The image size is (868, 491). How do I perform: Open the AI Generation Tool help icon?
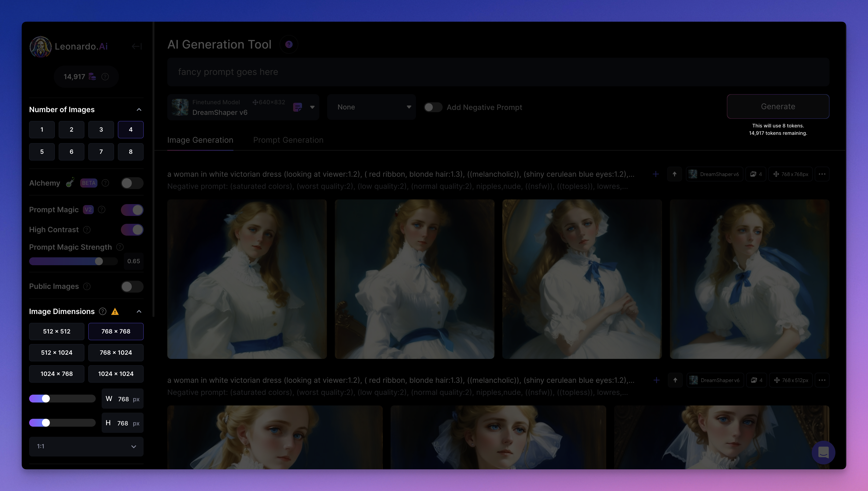point(289,45)
